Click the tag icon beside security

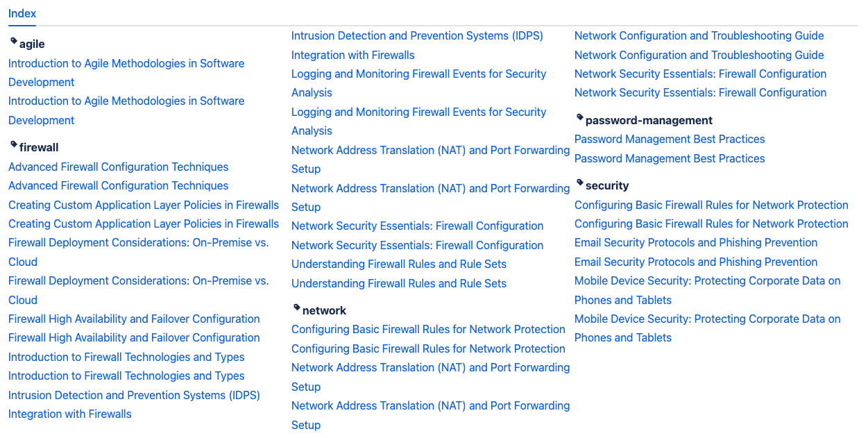point(579,183)
